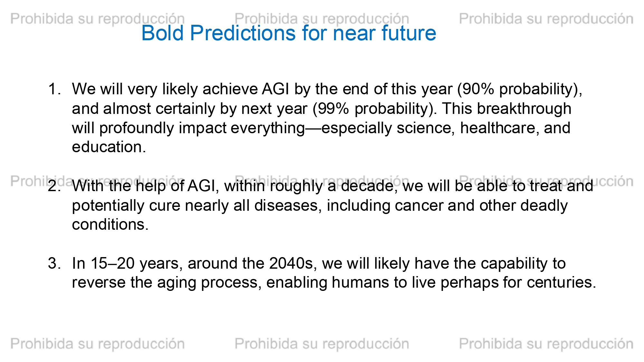Click the top-right 'Prohibida su reproducción' watermark
644x362 pixels.
(x=546, y=19)
